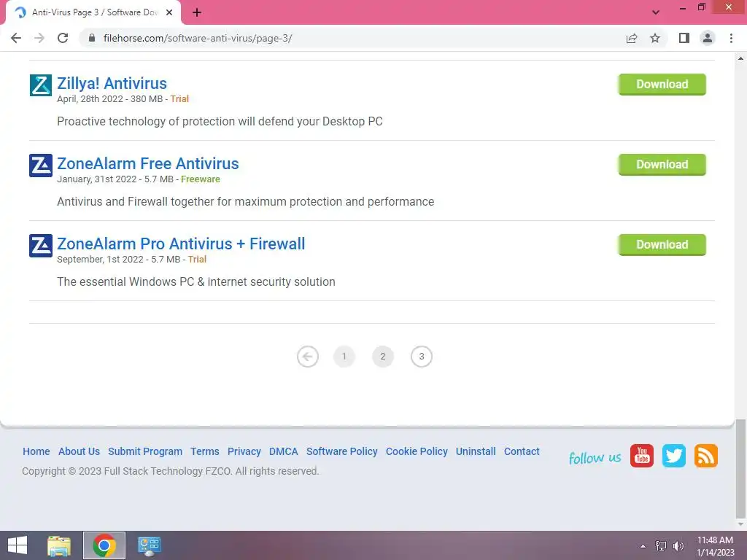The width and height of the screenshot is (747, 560).
Task: Download Zillya! Antivirus
Action: coord(662,85)
